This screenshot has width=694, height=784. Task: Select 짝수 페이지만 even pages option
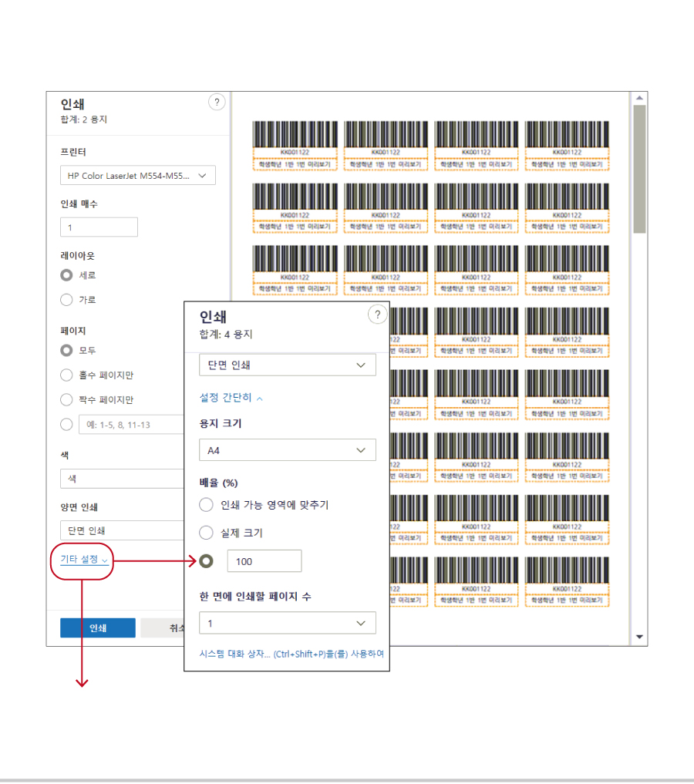click(x=66, y=399)
